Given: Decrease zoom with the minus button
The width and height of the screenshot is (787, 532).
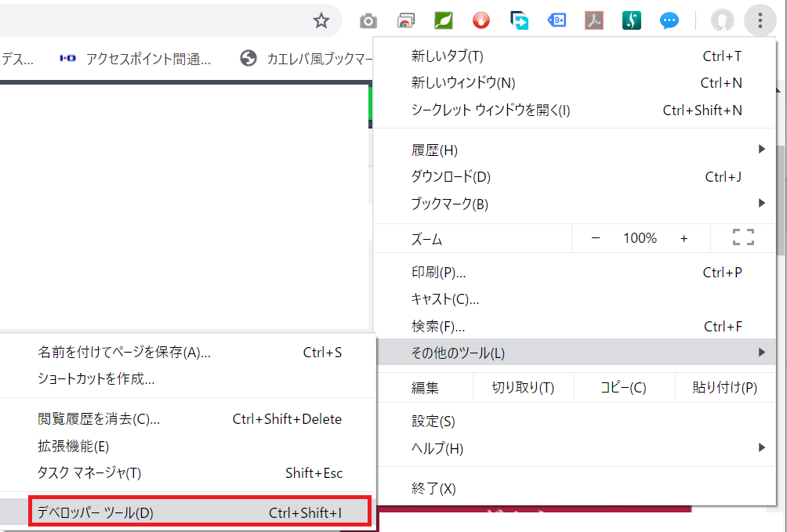Looking at the screenshot, I should coord(596,238).
